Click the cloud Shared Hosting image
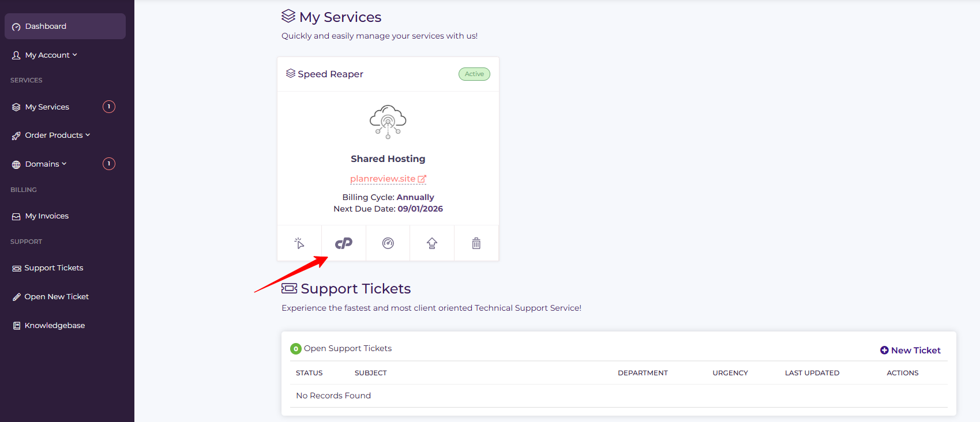 (x=388, y=122)
